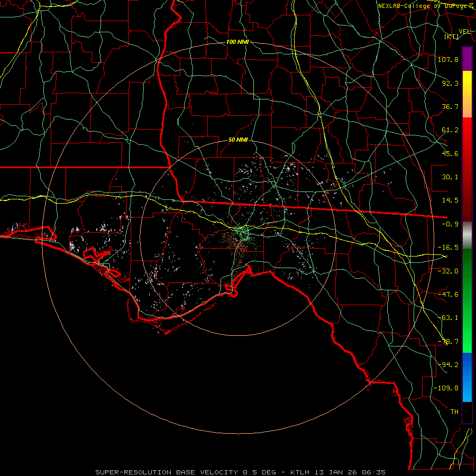476x476 pixels.
Task: Click the -109.8 velocity scale value
Action: coord(446,388)
